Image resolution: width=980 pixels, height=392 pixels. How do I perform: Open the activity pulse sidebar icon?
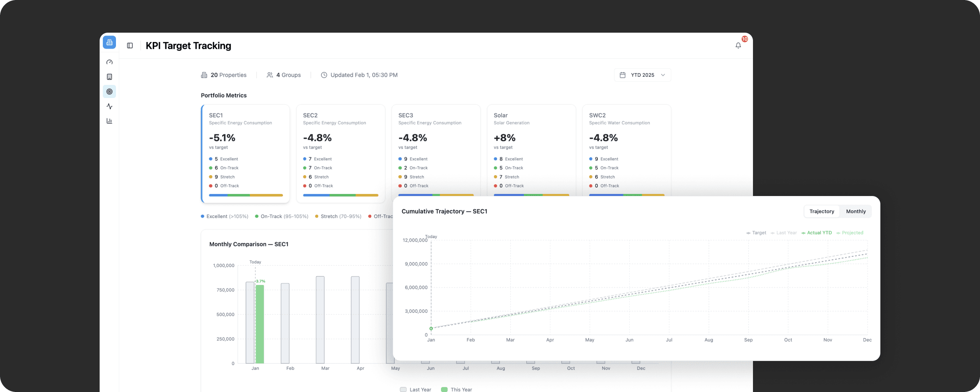pos(109,106)
